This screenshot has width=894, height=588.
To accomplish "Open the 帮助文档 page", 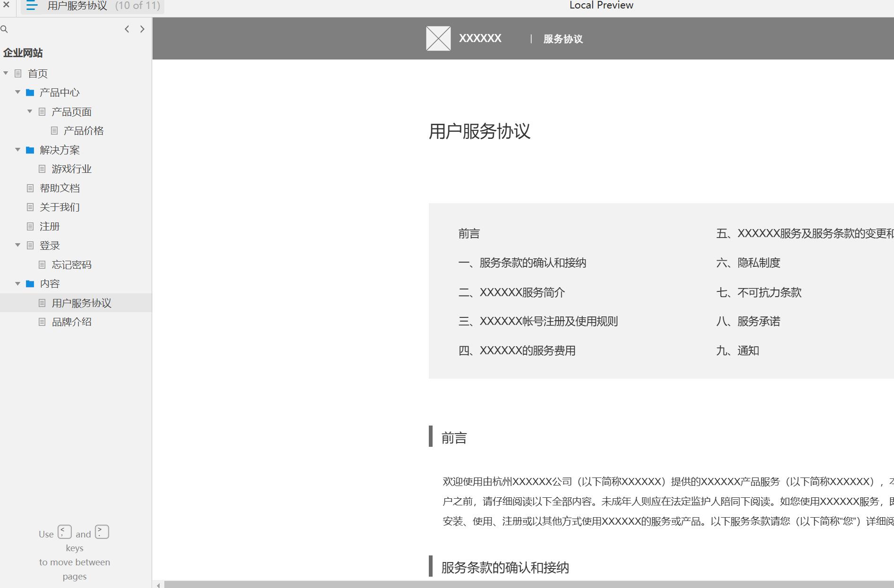I will point(60,188).
